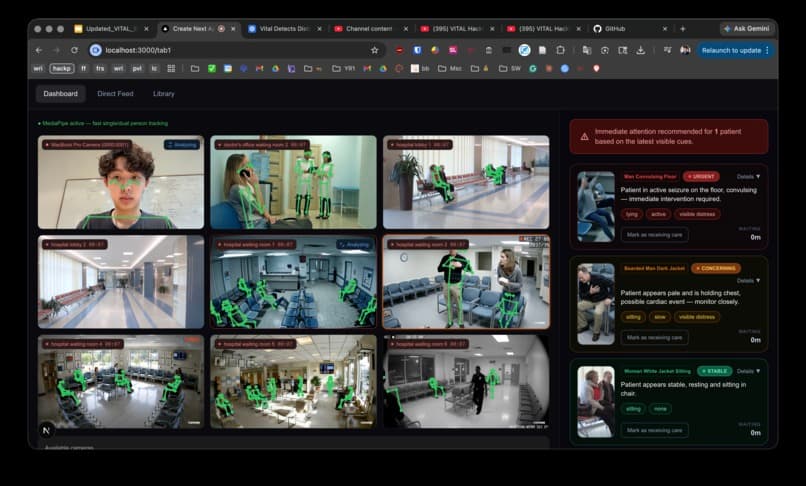The height and width of the screenshot is (486, 806).
Task: Select doctor's office waiting room feed
Action: click(293, 182)
